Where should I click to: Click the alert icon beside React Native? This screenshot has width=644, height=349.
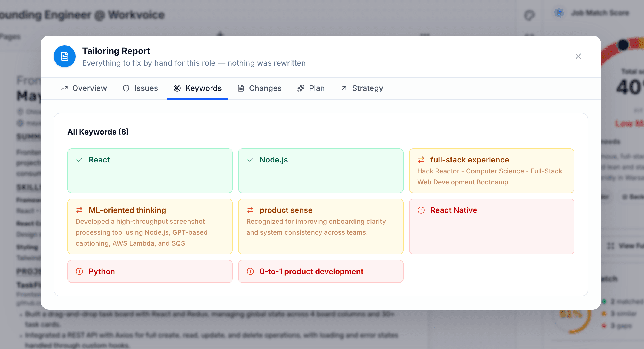(421, 210)
